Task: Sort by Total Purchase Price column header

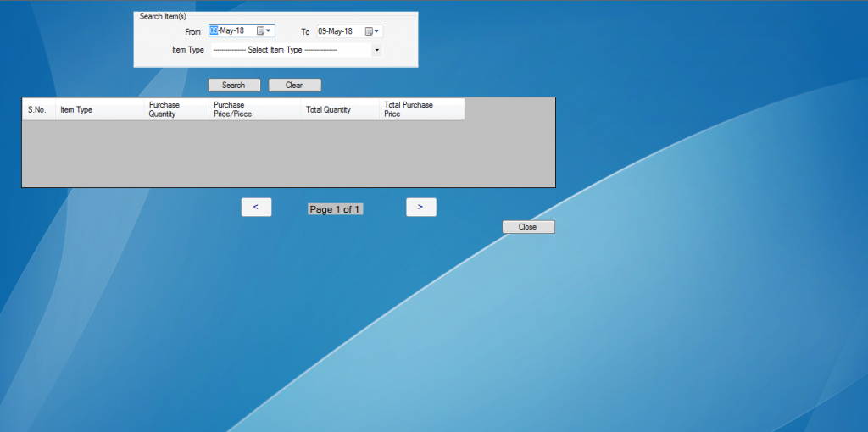Action: tap(422, 109)
